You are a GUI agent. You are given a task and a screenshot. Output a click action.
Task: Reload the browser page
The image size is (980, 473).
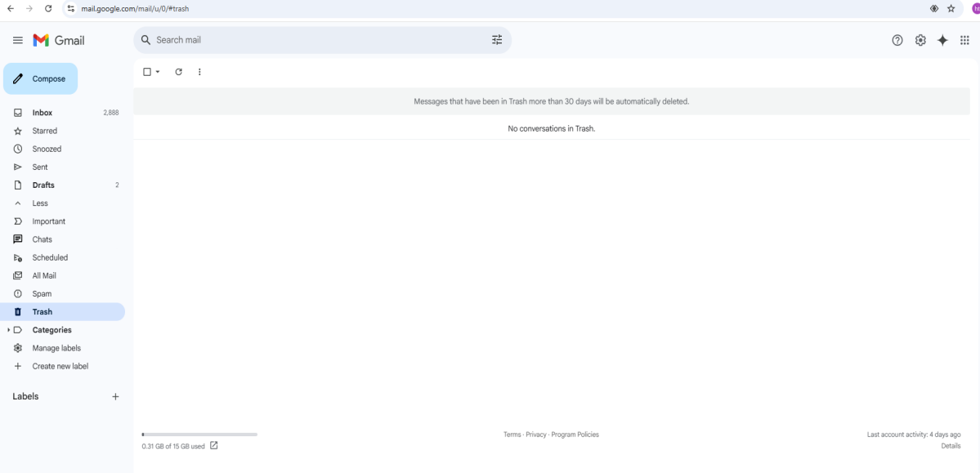pyautogui.click(x=48, y=9)
